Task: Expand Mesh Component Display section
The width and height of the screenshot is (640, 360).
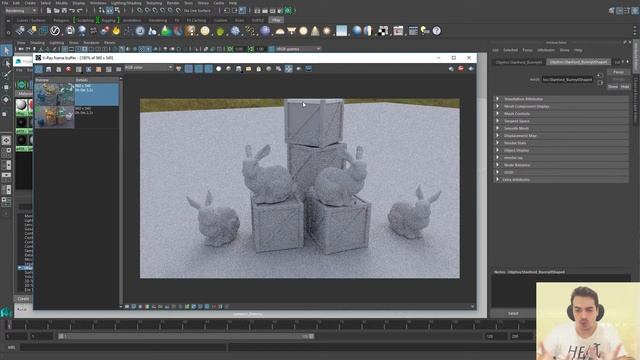Action: (561, 106)
